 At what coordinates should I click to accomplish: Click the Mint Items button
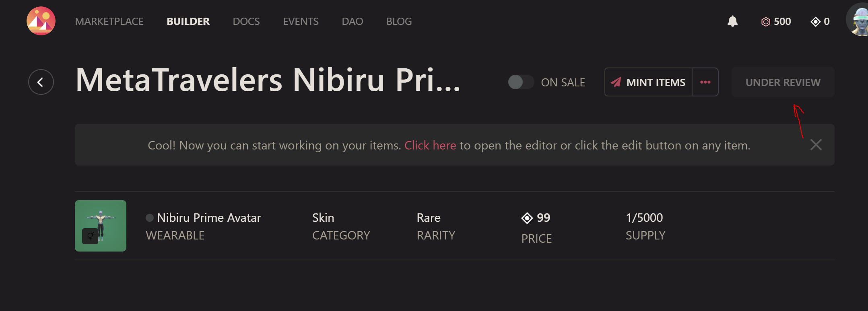pos(656,82)
